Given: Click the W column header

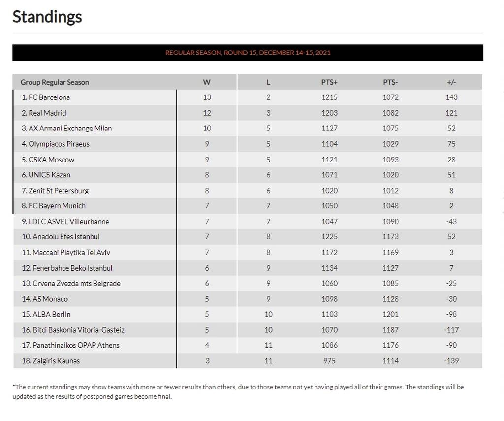Looking at the screenshot, I should pos(207,82).
